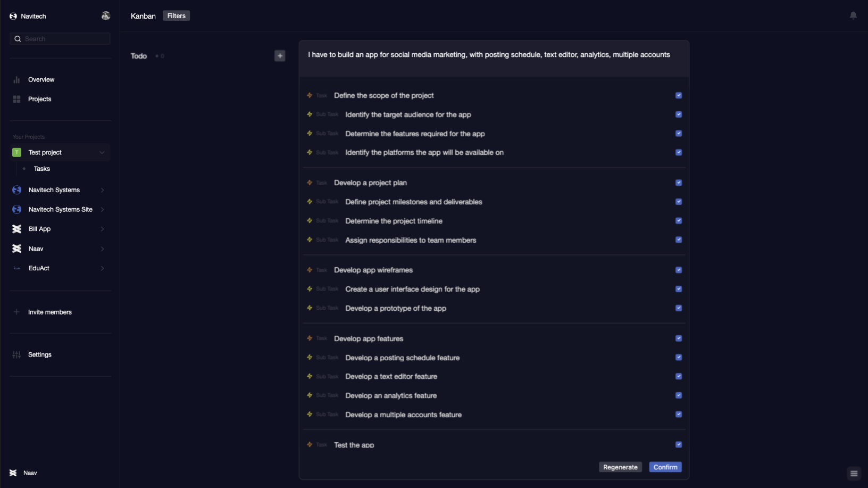Select Tasks under Test project
The image size is (868, 488).
pos(42,169)
